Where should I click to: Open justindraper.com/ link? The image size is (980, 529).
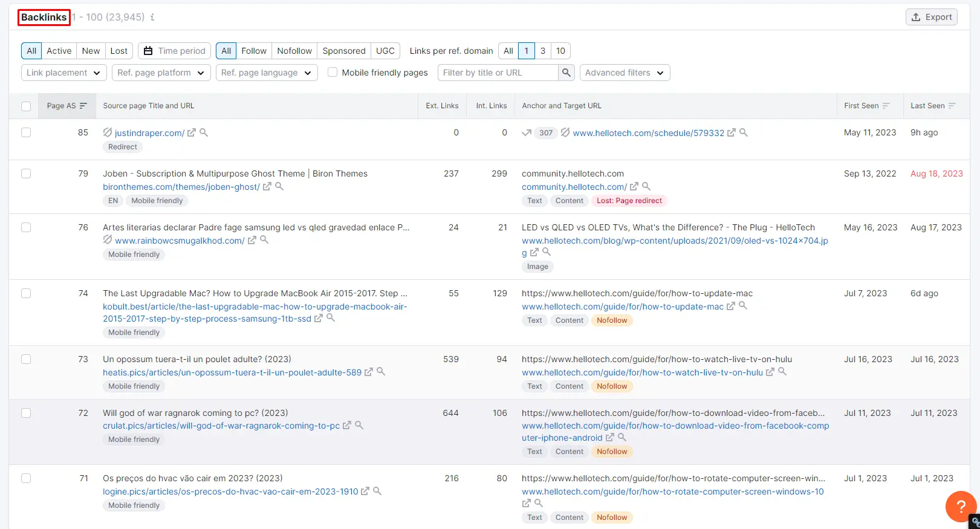(149, 133)
